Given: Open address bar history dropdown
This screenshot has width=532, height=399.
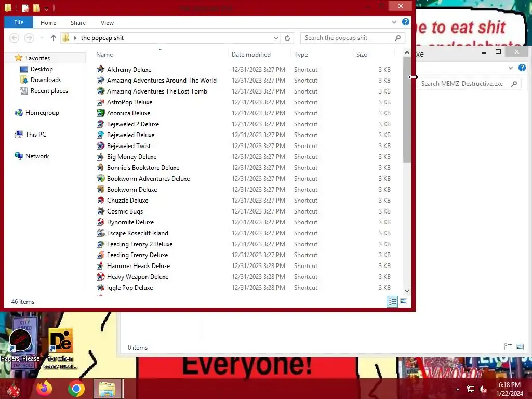Looking at the screenshot, I should pos(276,38).
